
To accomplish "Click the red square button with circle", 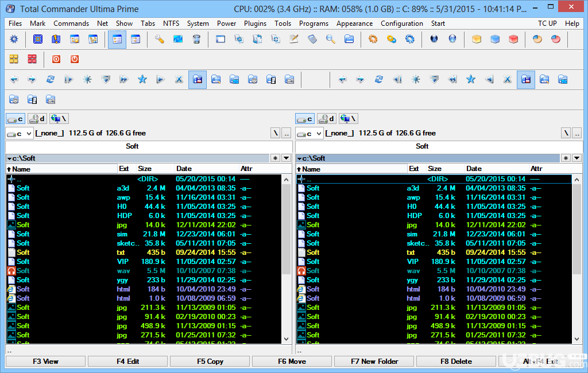I will 56,59.
